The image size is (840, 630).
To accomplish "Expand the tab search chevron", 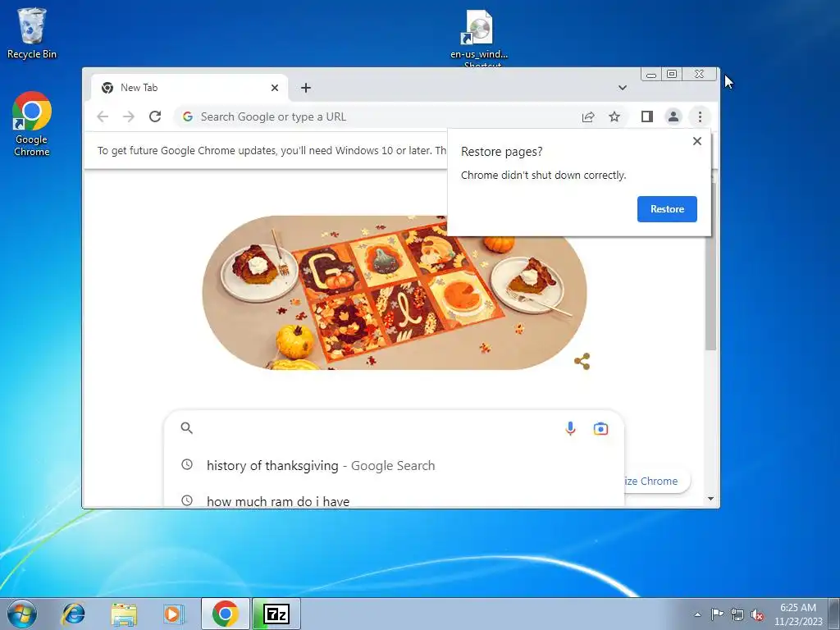I will (622, 88).
